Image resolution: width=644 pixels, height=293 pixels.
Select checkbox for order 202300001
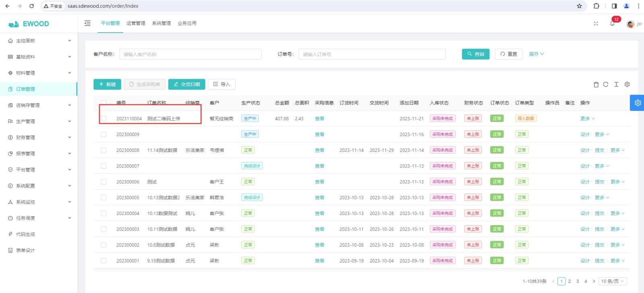pos(103,261)
